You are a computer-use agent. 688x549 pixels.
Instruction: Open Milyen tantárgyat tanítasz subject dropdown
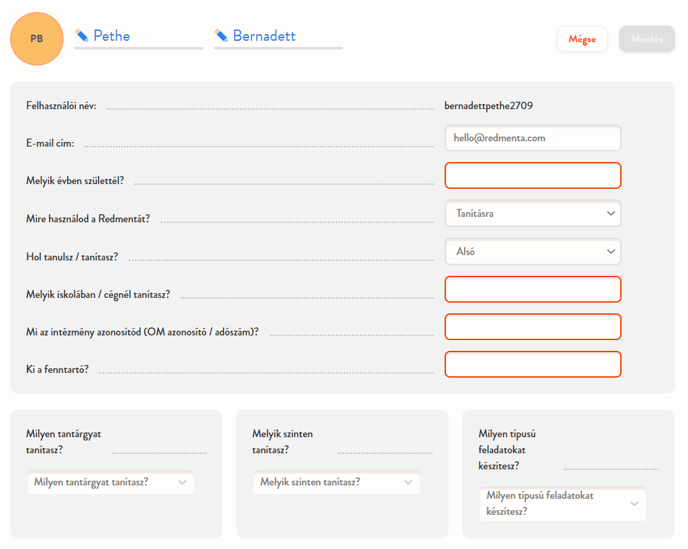click(110, 483)
